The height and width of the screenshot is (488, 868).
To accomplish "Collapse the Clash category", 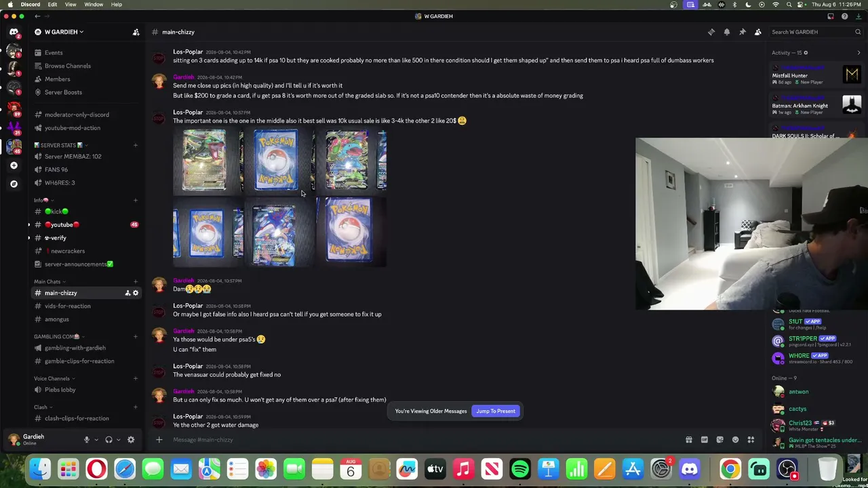I will [x=43, y=407].
